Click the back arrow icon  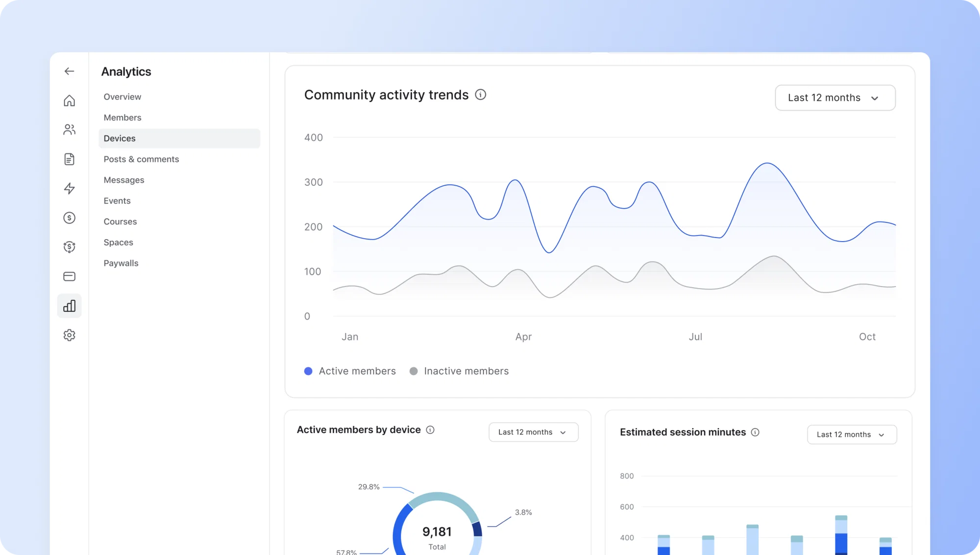[x=69, y=71]
